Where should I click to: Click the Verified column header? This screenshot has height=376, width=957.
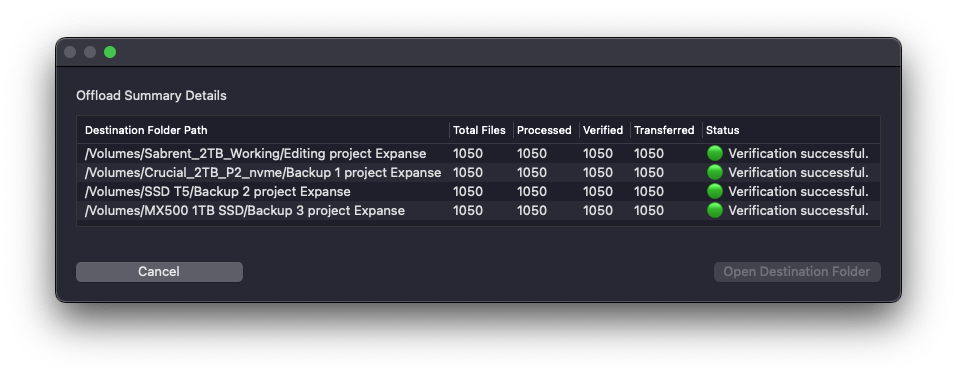pyautogui.click(x=604, y=130)
